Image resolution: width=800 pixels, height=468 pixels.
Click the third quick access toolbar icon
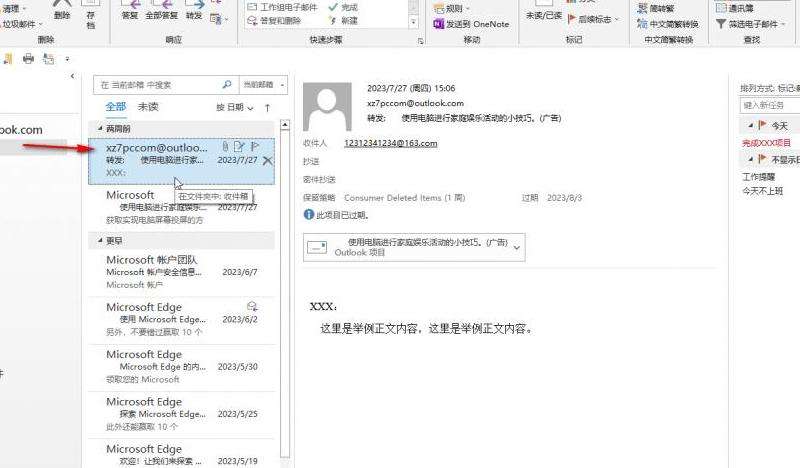tap(48, 59)
